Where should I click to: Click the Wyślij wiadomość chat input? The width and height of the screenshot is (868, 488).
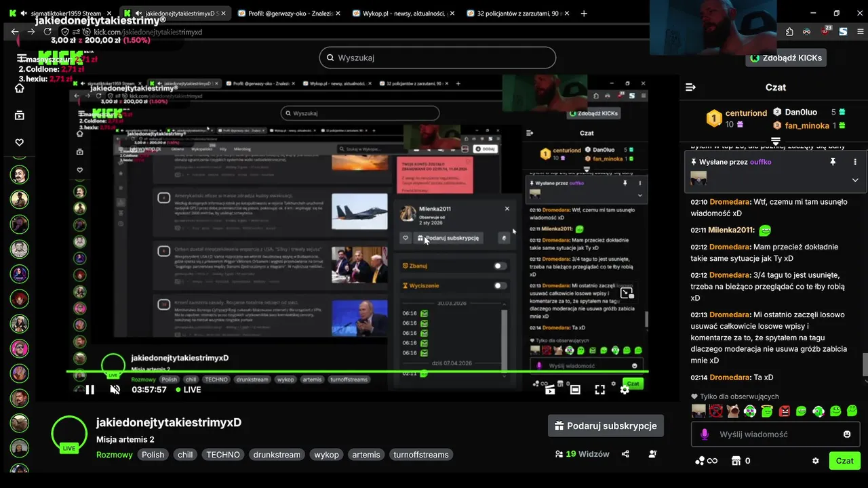click(x=775, y=434)
